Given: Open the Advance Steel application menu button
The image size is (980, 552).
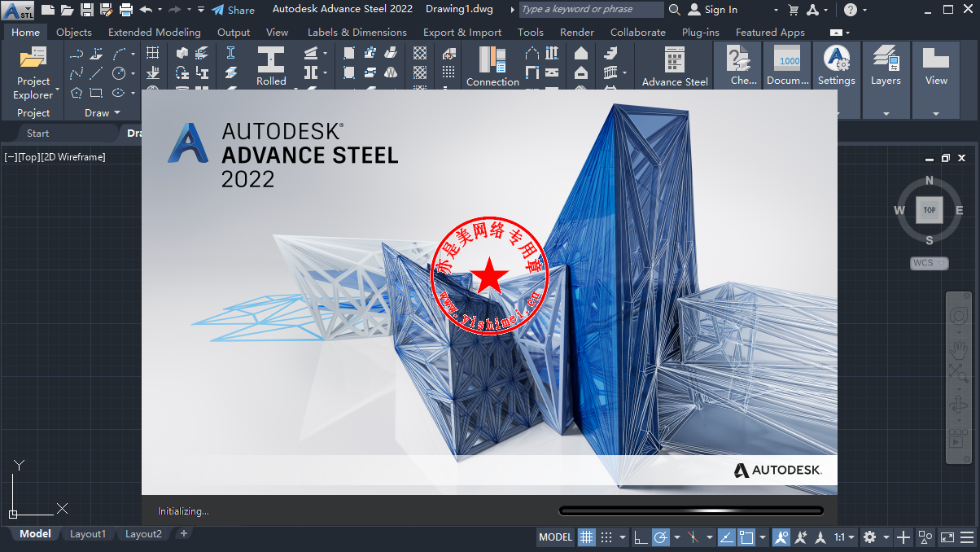Looking at the screenshot, I should pyautogui.click(x=18, y=11).
